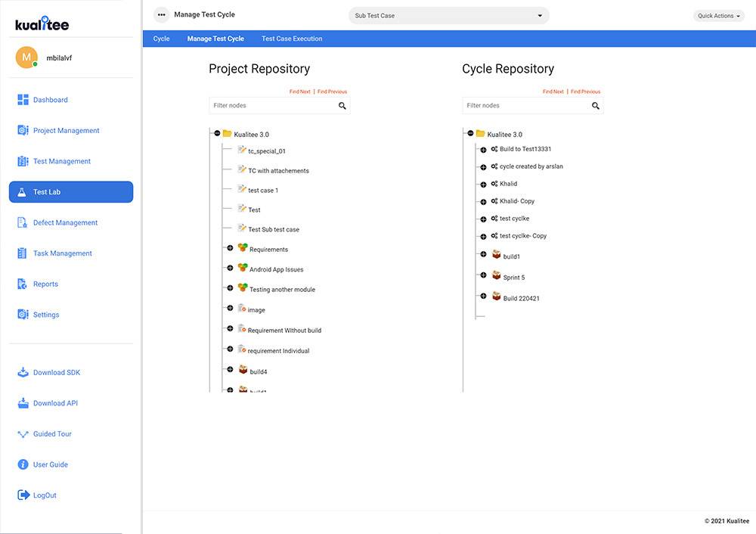Select the Manage Test Cycle tab
Viewport: 756px width, 534px height.
point(215,39)
